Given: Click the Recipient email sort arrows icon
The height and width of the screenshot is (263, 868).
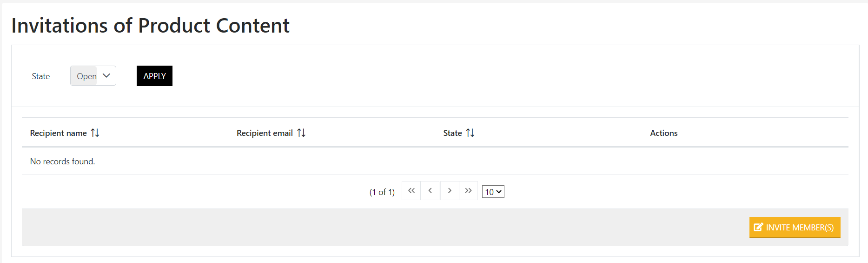Looking at the screenshot, I should click(301, 133).
